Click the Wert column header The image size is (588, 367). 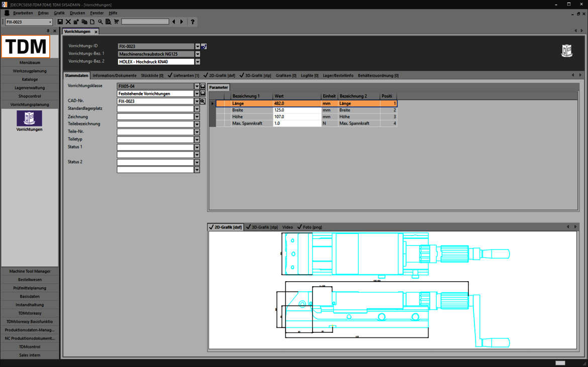tap(297, 96)
